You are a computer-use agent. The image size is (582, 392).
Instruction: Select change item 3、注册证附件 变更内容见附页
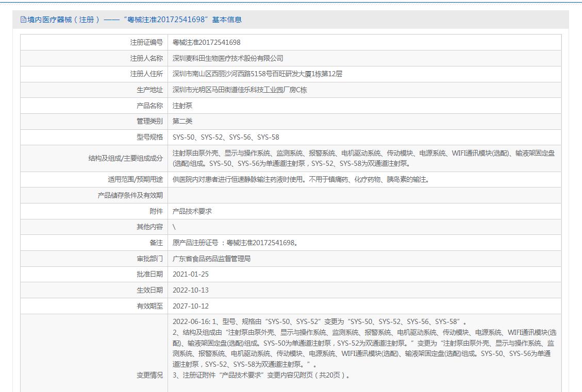coord(261,376)
